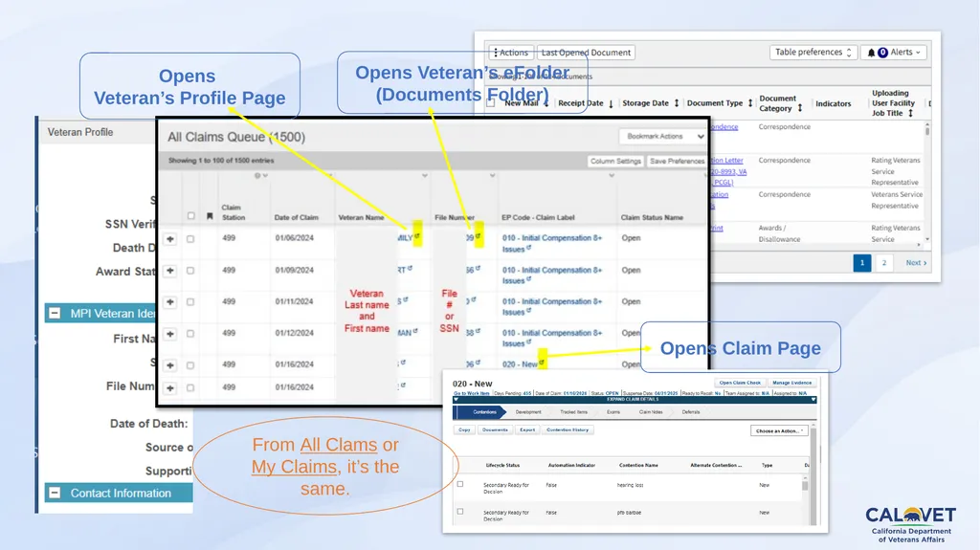Expand the first claim row plus icon
Screen dimensions: 980x550
pos(170,239)
